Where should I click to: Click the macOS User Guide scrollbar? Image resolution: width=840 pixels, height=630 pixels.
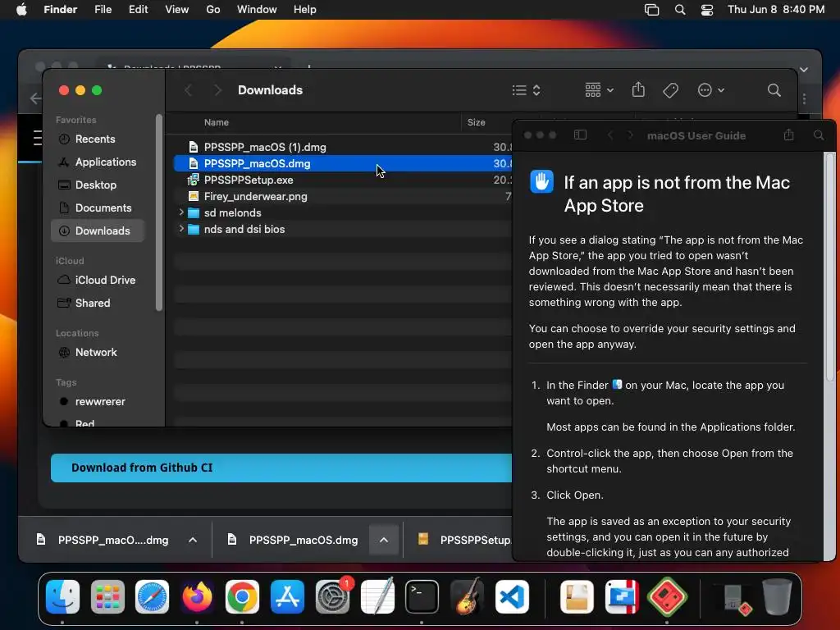click(x=830, y=267)
